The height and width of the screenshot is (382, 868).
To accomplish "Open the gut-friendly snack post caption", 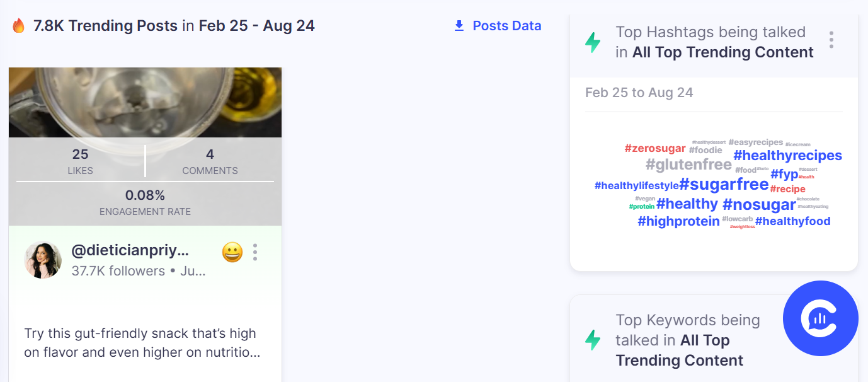I will 142,343.
